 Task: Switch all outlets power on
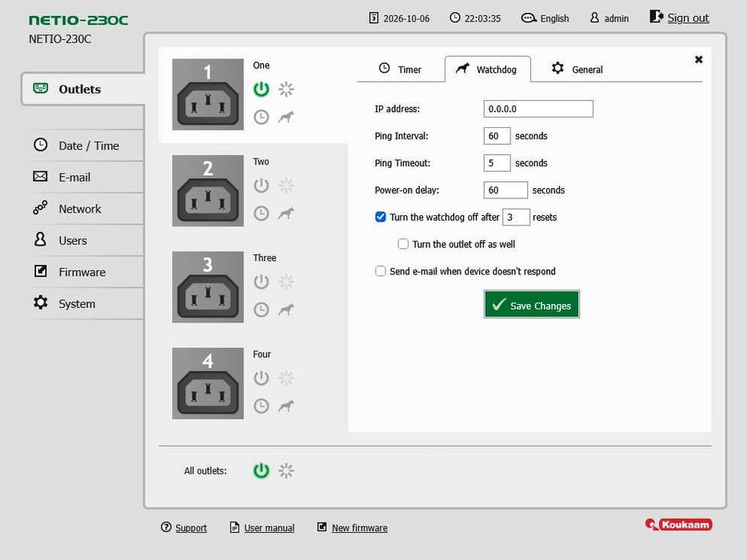tap(261, 471)
